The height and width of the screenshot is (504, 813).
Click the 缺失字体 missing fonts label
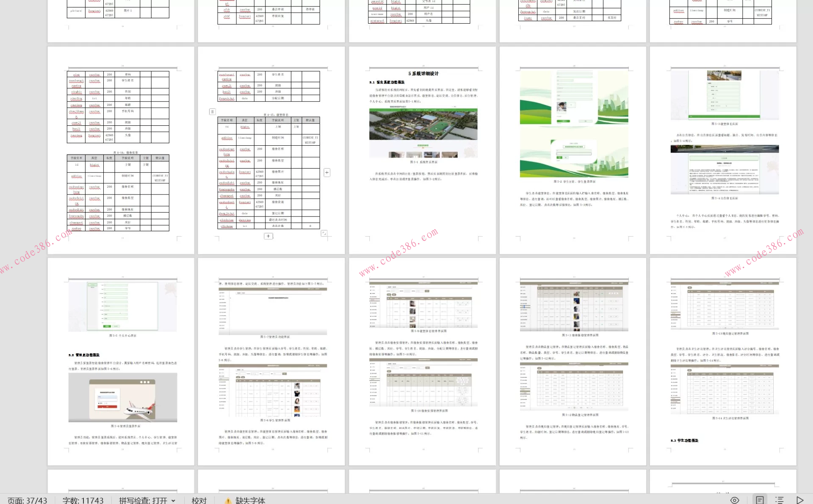250,501
